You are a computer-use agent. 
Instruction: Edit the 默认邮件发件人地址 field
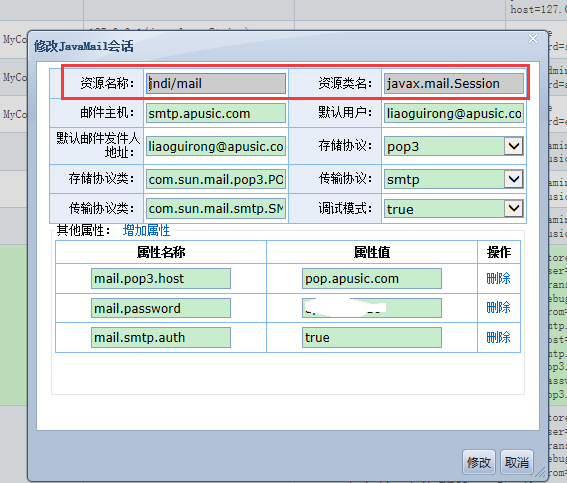click(x=216, y=146)
